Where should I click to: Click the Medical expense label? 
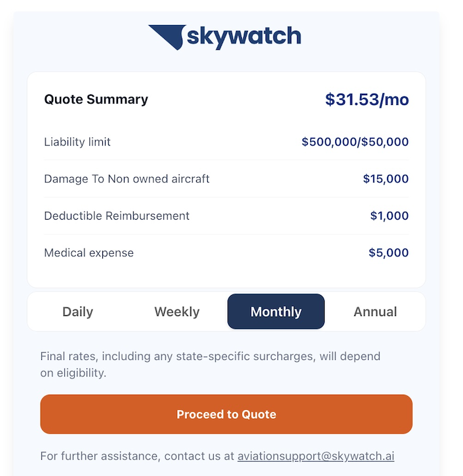pos(89,252)
